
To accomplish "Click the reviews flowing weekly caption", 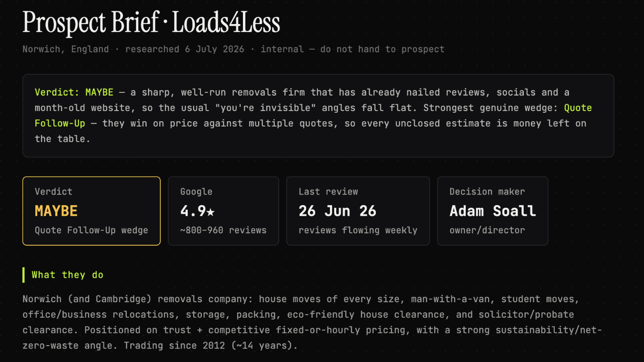I will click(358, 230).
